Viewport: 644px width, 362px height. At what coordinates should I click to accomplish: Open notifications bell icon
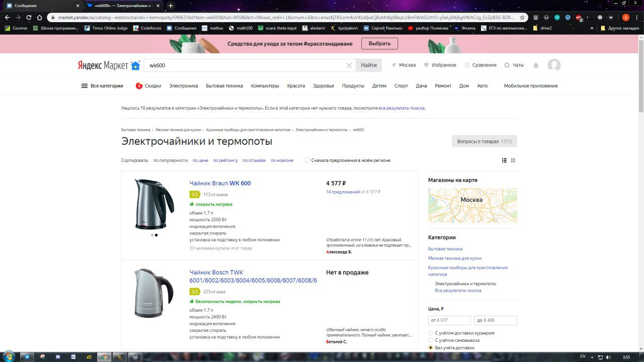coord(536,65)
